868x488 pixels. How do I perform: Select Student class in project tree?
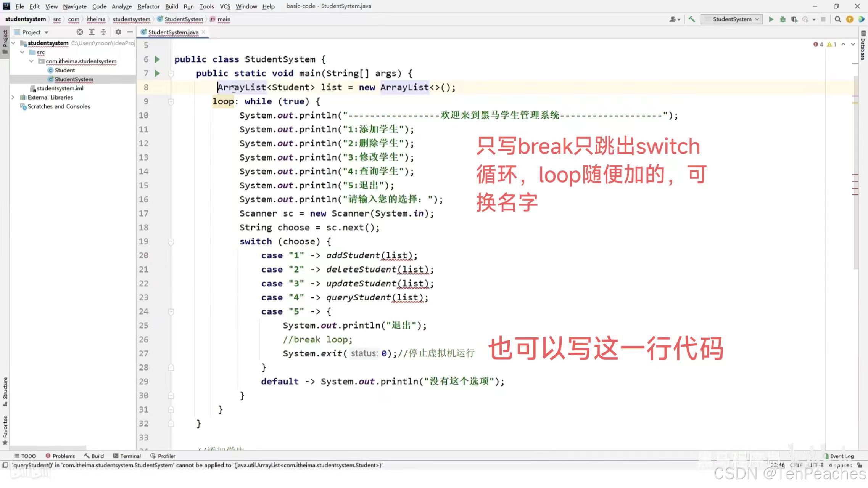[64, 70]
